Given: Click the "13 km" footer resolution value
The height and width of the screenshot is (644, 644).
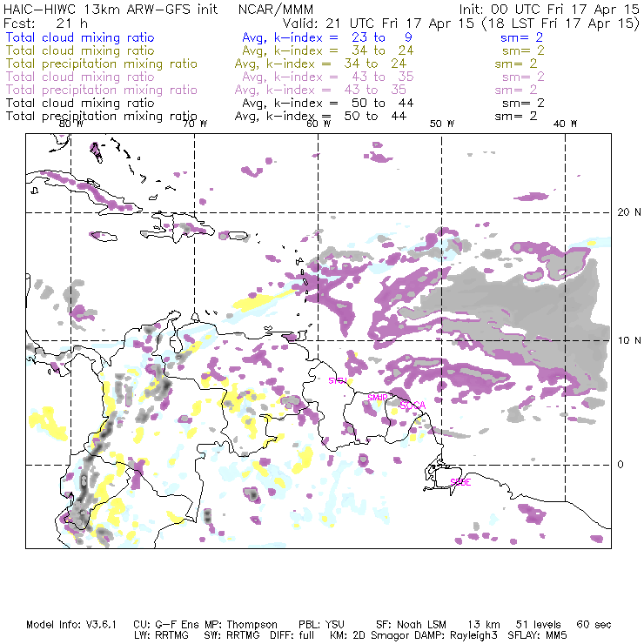Looking at the screenshot, I should (x=483, y=625).
